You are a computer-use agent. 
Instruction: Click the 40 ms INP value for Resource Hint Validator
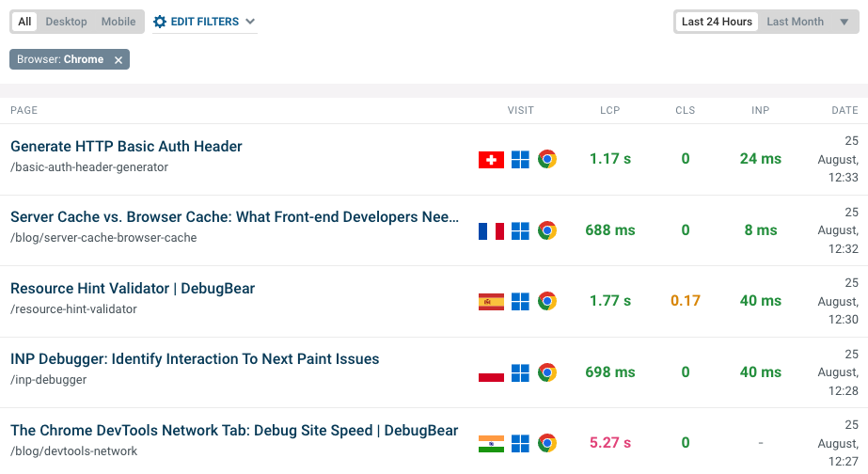point(761,301)
